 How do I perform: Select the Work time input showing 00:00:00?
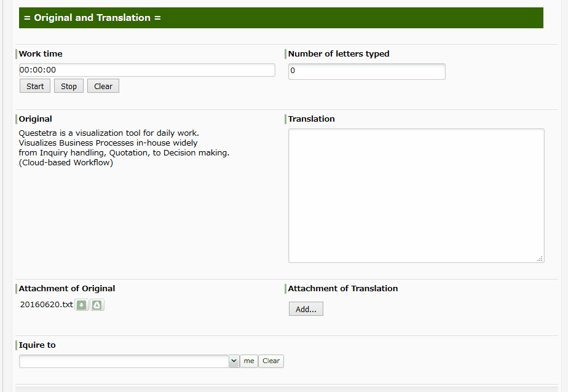pyautogui.click(x=146, y=69)
